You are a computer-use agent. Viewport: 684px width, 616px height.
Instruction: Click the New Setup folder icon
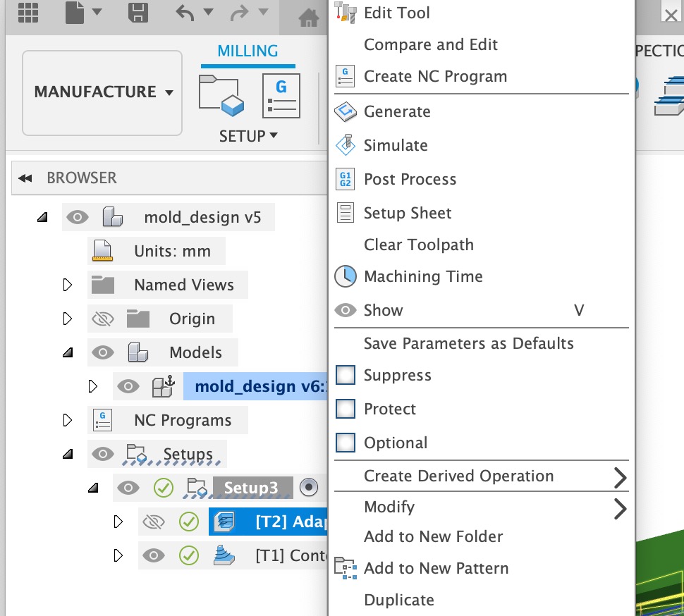221,96
